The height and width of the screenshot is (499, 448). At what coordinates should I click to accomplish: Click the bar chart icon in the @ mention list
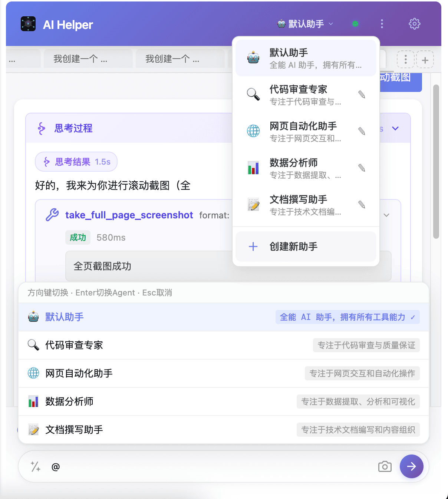point(33,401)
